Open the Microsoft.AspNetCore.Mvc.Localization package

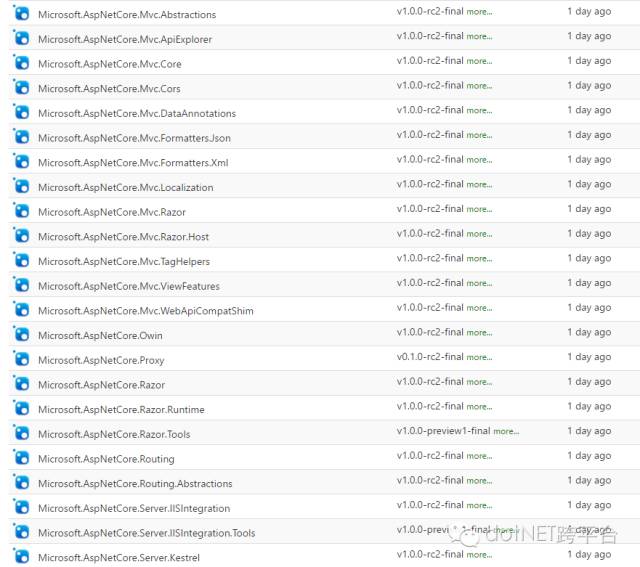pos(126,188)
